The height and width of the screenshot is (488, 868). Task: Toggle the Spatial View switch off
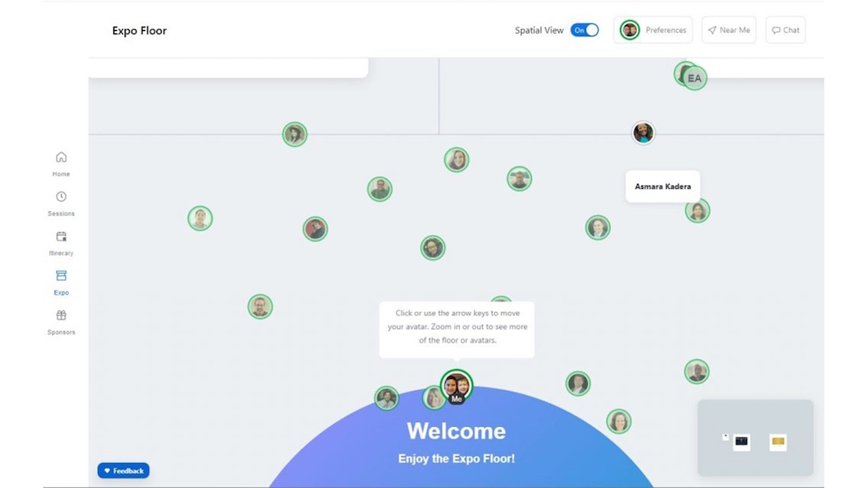coord(584,30)
